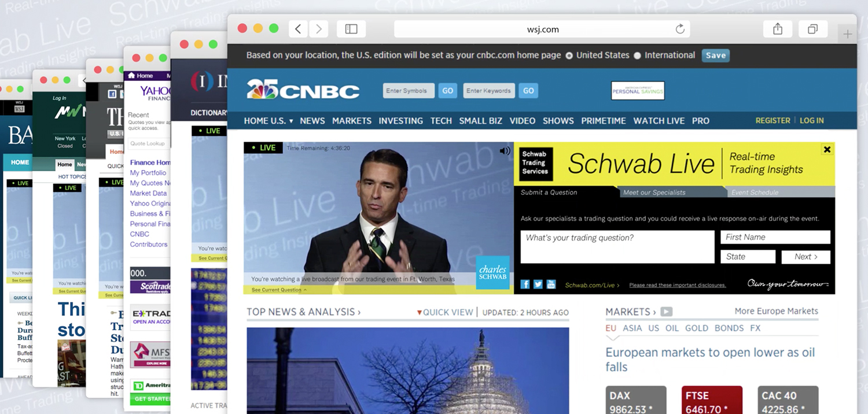
Task: Click the LOG IN link on CNBC
Action: pyautogui.click(x=812, y=121)
